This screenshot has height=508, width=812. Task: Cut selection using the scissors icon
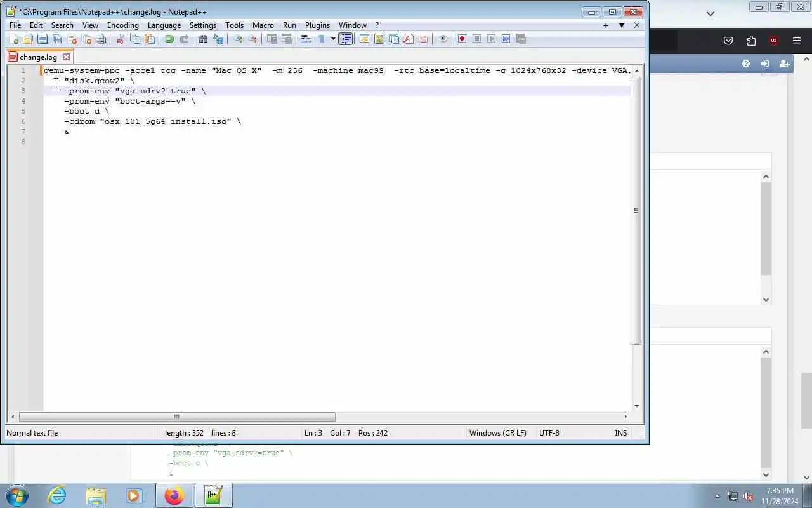[x=120, y=39]
